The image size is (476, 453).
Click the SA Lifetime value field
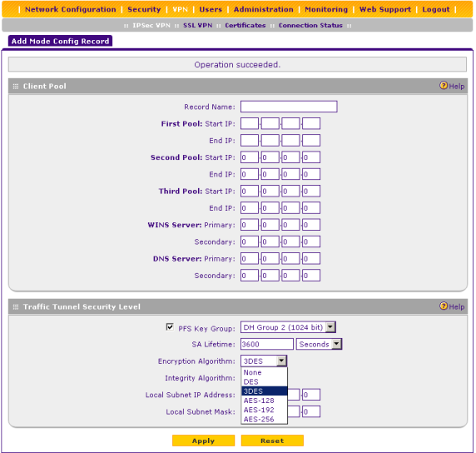(267, 344)
